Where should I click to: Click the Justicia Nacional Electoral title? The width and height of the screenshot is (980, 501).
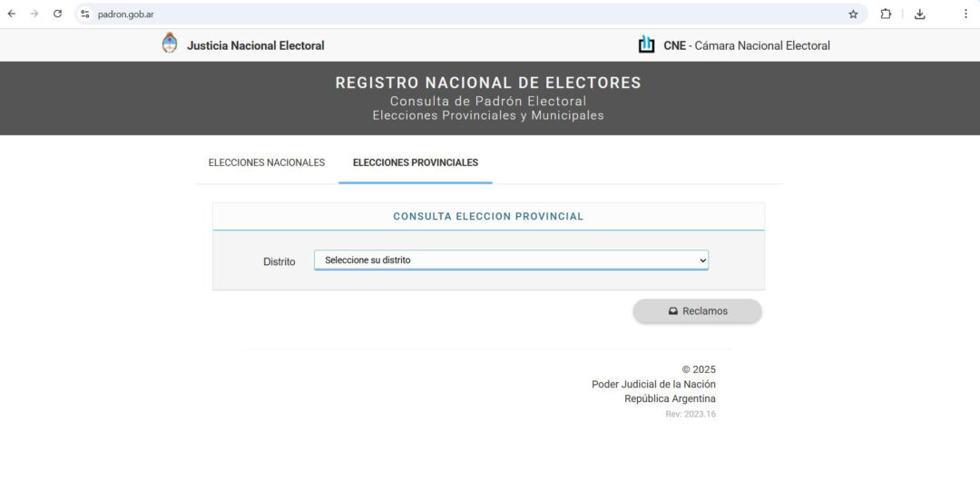click(255, 45)
